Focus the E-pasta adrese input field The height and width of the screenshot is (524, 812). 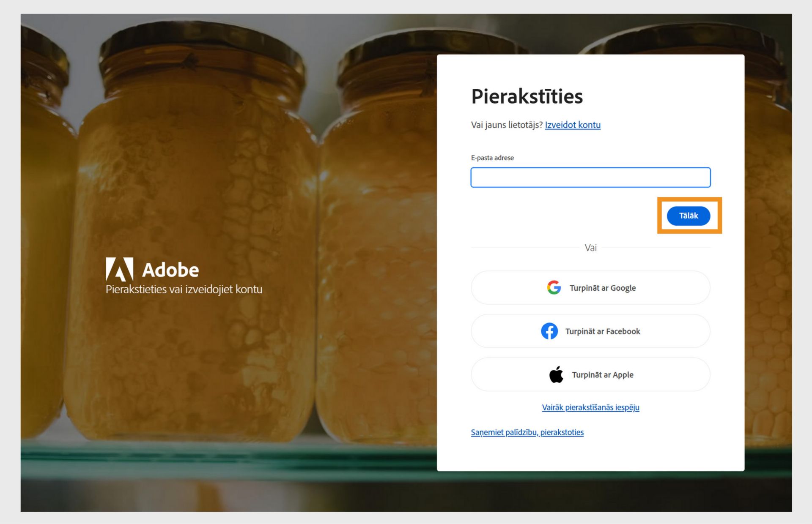point(590,177)
